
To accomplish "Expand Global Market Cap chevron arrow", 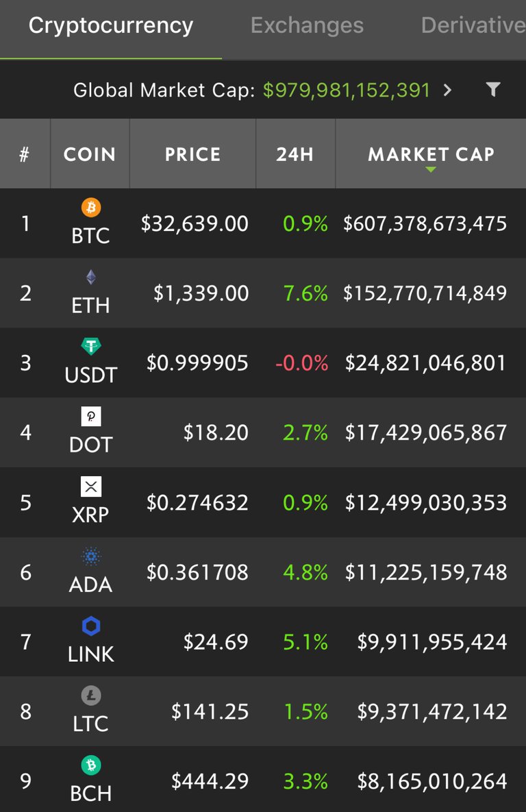I will [x=448, y=90].
